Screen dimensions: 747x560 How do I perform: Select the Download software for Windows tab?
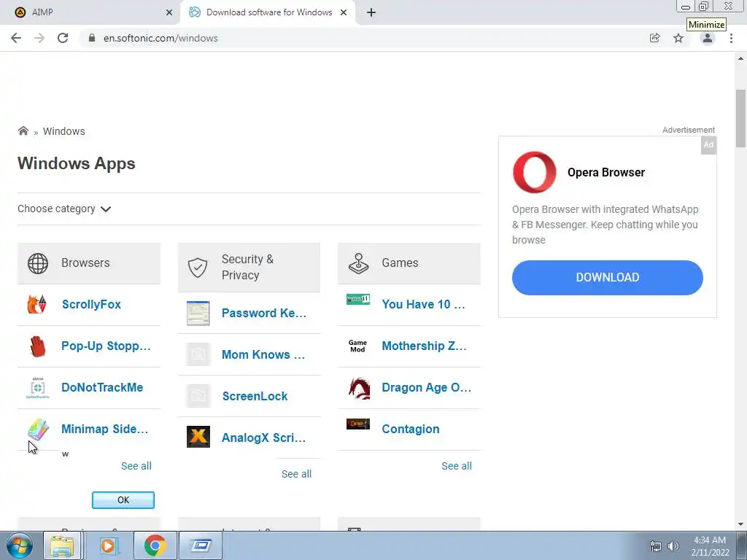(x=269, y=12)
